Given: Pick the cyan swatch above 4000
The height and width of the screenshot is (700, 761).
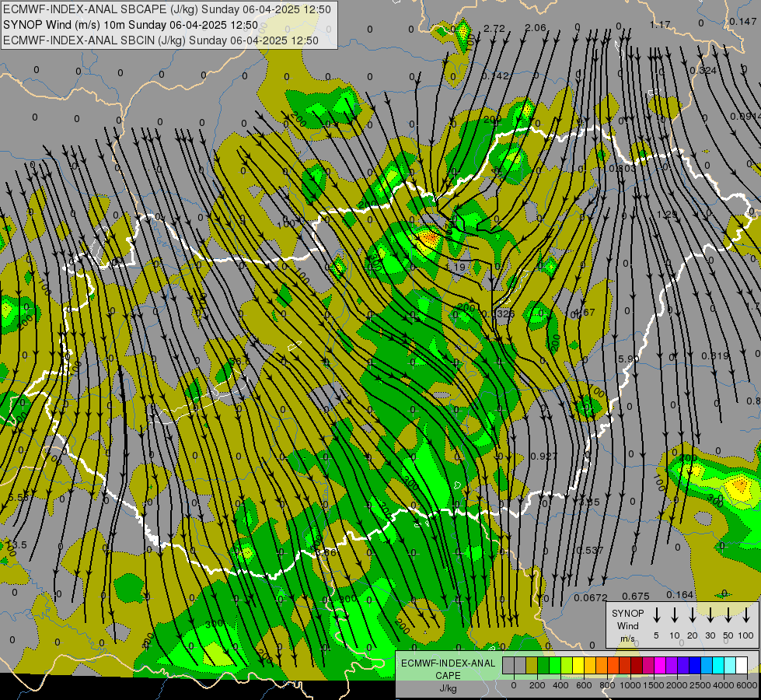Looking at the screenshot, I should pos(719,665).
